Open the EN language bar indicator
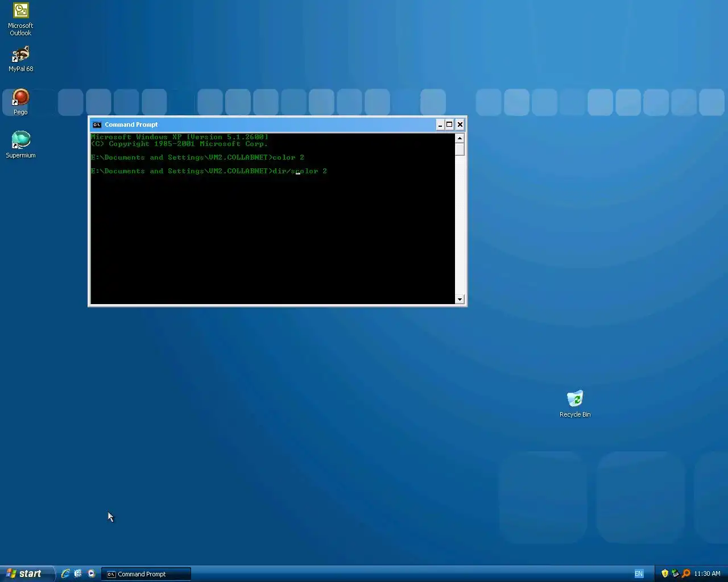 [639, 573]
